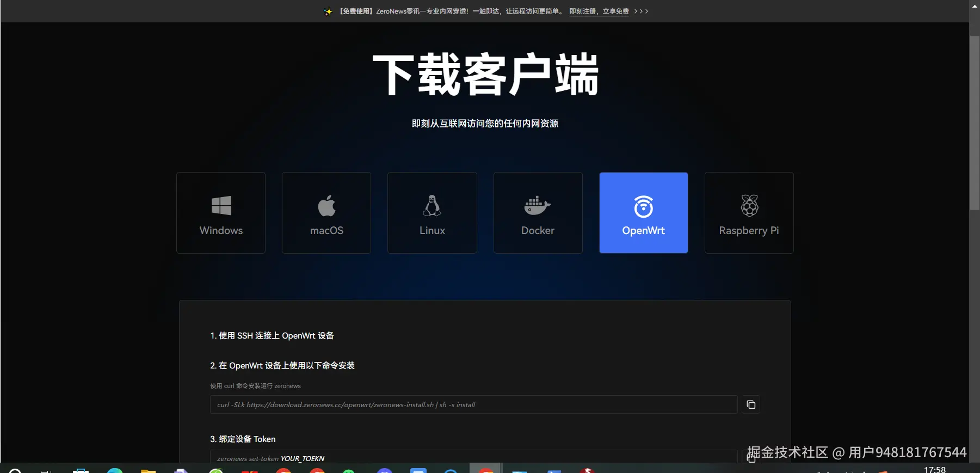980x473 pixels.
Task: Click the Docker whale icon
Action: tap(538, 205)
